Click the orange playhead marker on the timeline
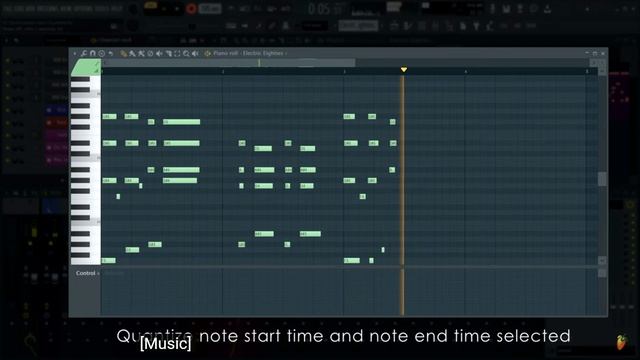The width and height of the screenshot is (640, 360). [x=404, y=70]
